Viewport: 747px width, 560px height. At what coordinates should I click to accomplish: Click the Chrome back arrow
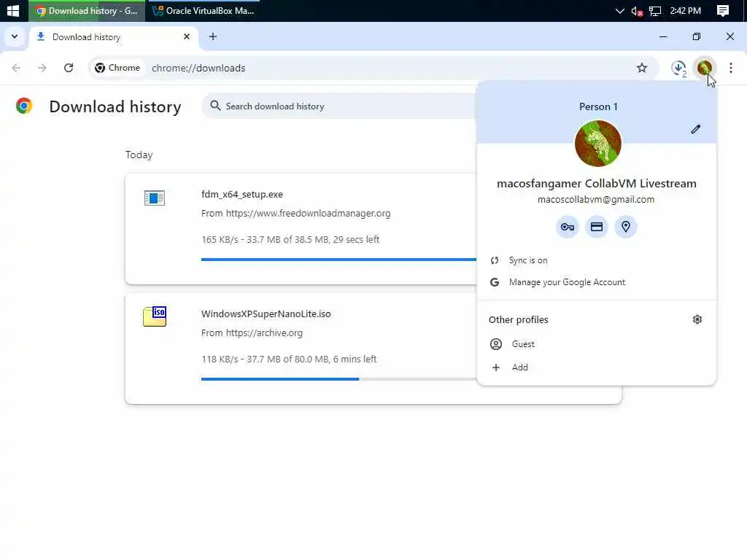click(x=16, y=68)
